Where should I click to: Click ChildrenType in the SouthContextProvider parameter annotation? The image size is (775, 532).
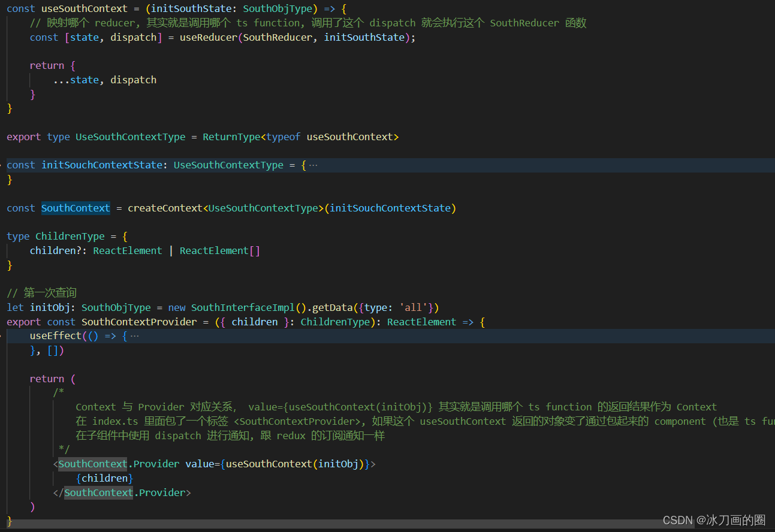point(335,322)
